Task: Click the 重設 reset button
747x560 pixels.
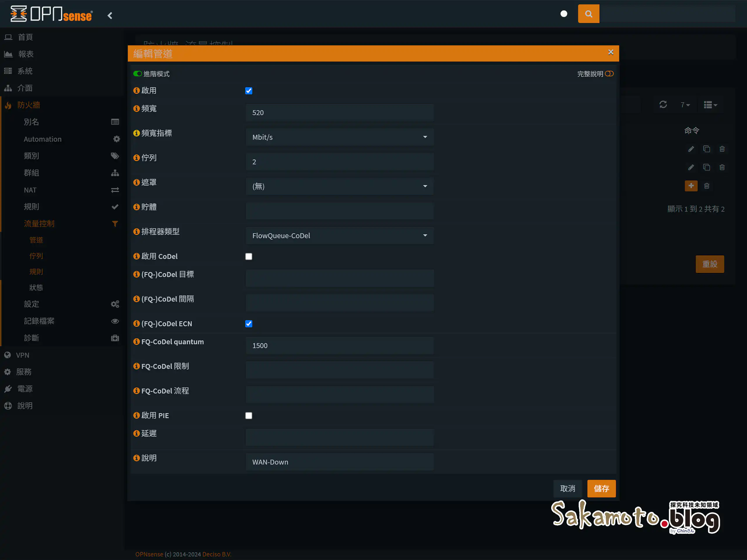Action: [710, 264]
